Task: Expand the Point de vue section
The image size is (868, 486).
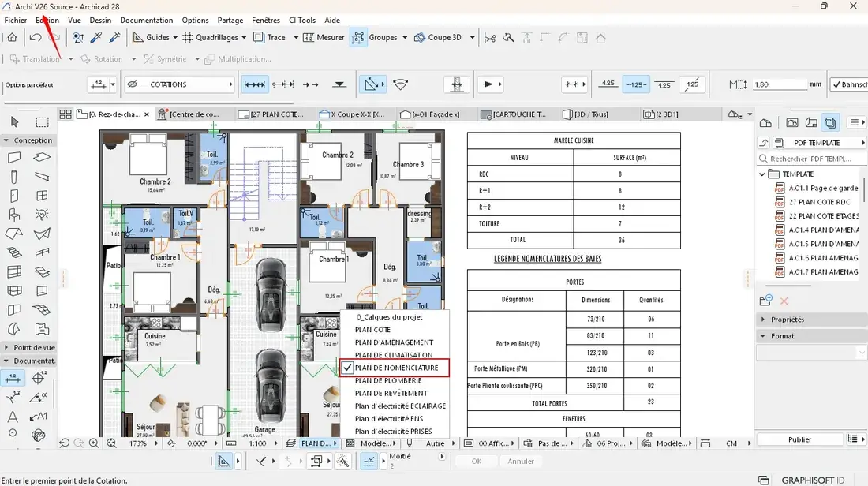Action: click(6, 348)
